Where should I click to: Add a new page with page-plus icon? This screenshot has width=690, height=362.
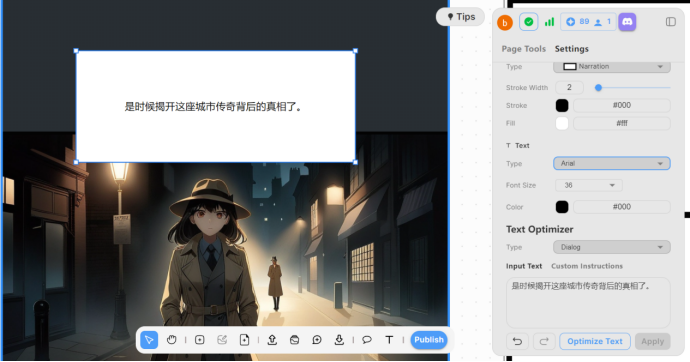244,340
